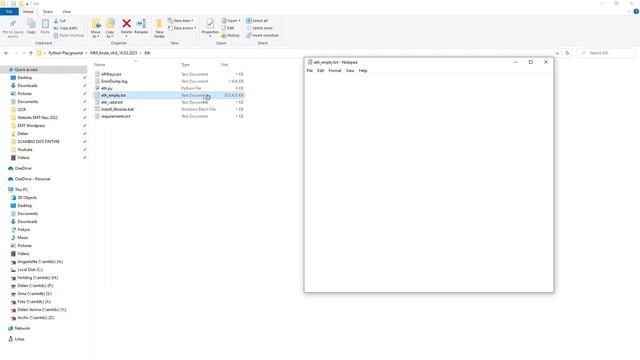Image resolution: width=640 pixels, height=360 pixels.
Task: Open the New item dropdown
Action: pyautogui.click(x=181, y=20)
